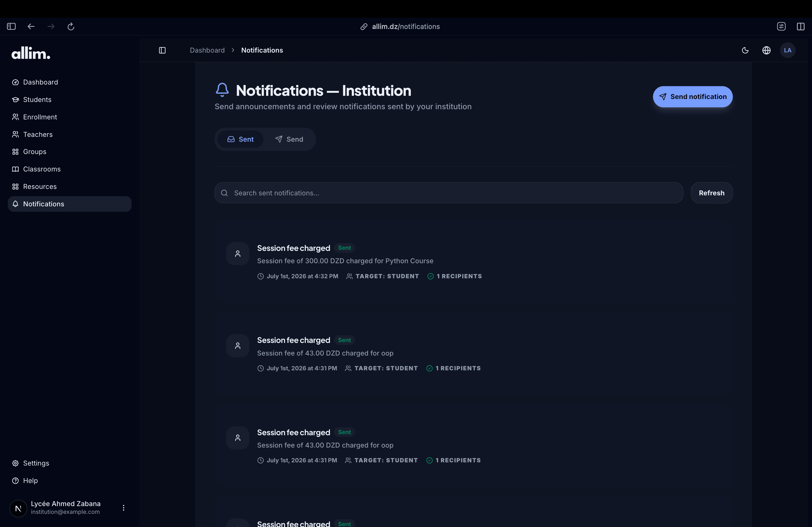This screenshot has width=812, height=527.
Task: Click the search magnifier icon
Action: [224, 193]
